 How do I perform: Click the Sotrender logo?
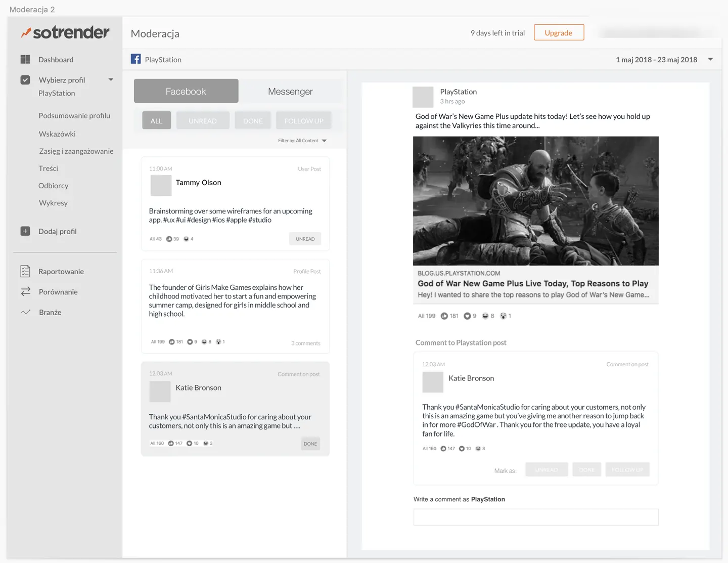pyautogui.click(x=65, y=32)
